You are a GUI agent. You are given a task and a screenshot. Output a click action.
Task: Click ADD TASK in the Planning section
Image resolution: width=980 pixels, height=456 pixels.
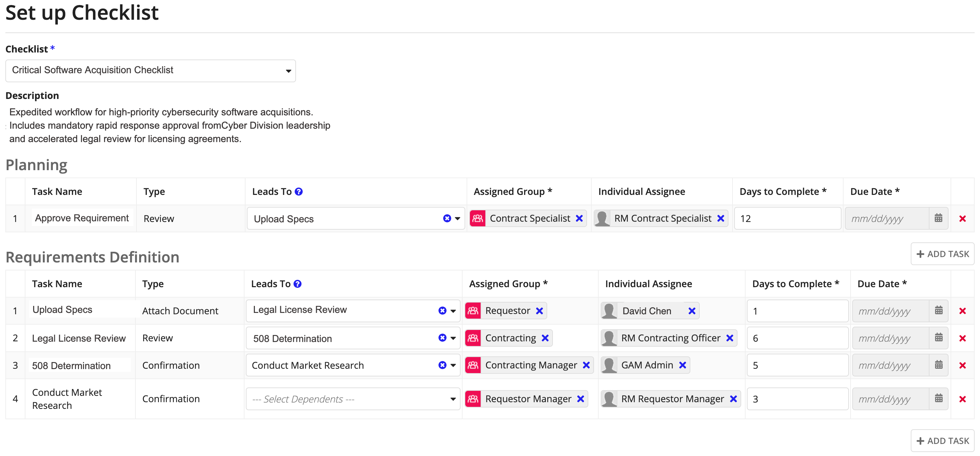pos(942,254)
